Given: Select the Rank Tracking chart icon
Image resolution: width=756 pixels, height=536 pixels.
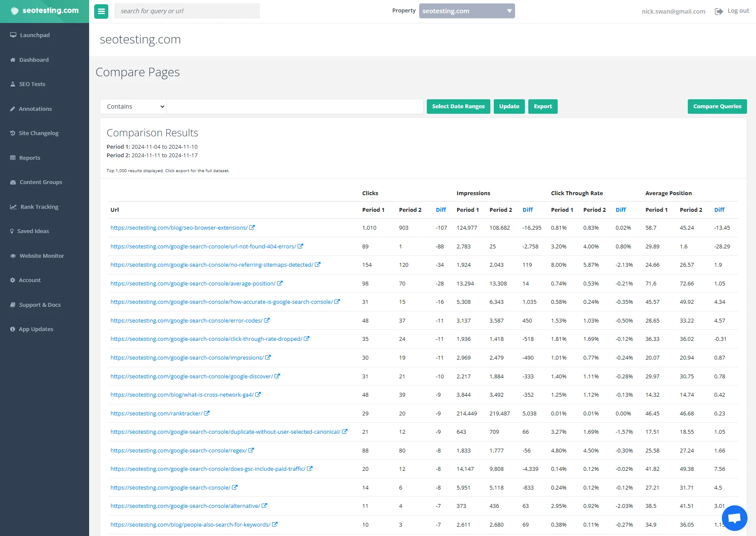Looking at the screenshot, I should point(12,207).
